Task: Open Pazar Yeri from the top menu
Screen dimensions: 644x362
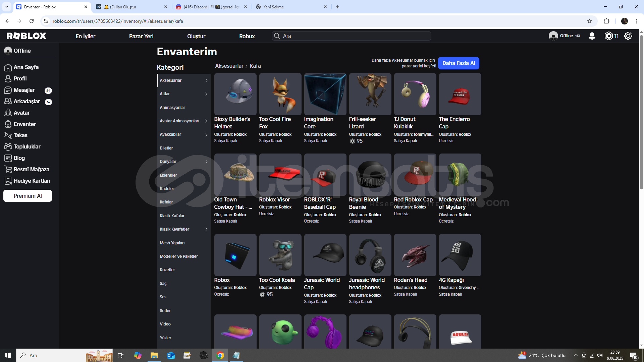Action: (x=141, y=36)
